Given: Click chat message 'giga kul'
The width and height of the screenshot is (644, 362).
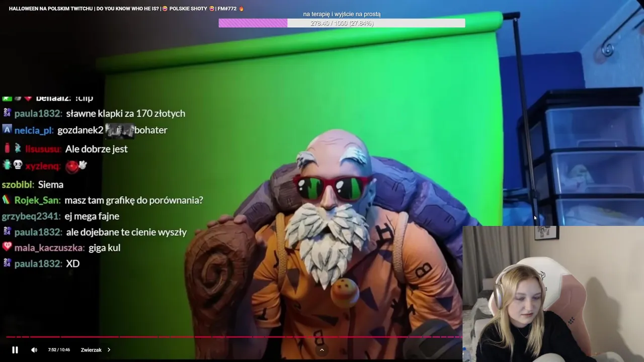Looking at the screenshot, I should 104,248.
